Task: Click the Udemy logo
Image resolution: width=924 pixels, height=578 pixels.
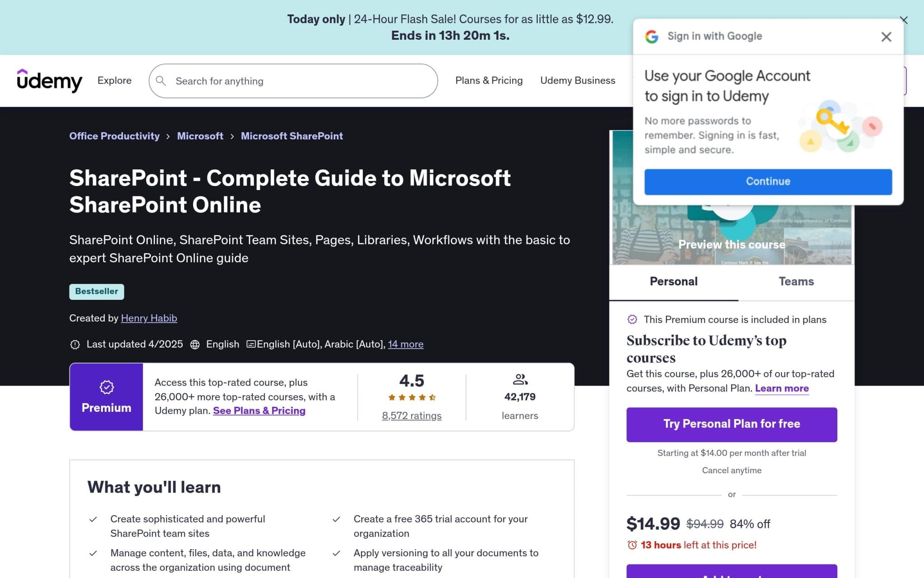Action: point(49,81)
